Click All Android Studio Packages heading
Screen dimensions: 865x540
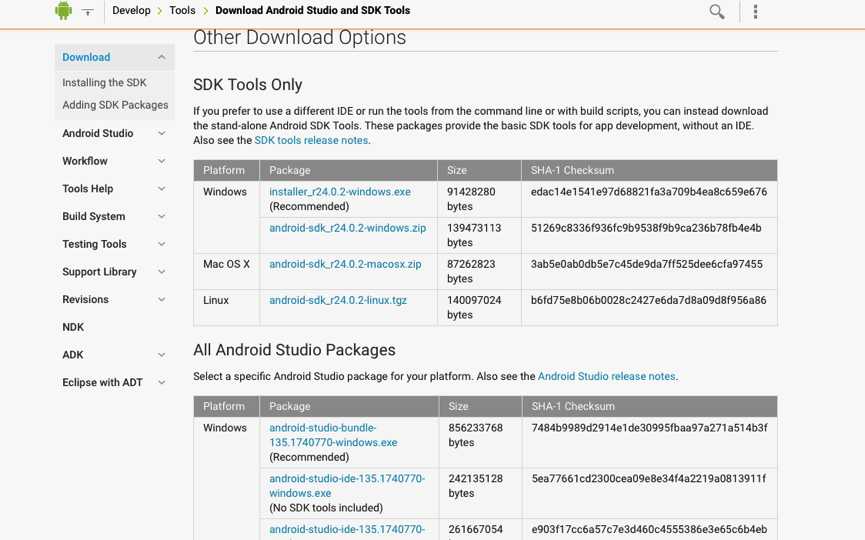[x=294, y=350]
